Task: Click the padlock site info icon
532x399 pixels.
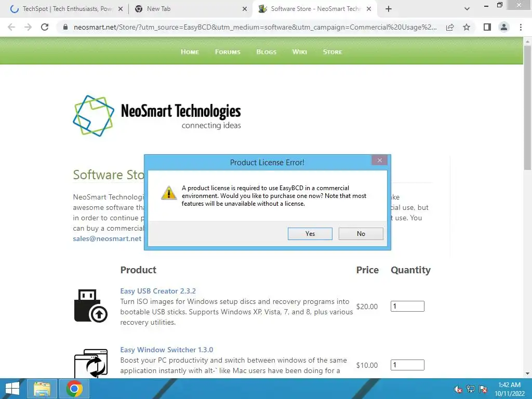Action: click(65, 27)
